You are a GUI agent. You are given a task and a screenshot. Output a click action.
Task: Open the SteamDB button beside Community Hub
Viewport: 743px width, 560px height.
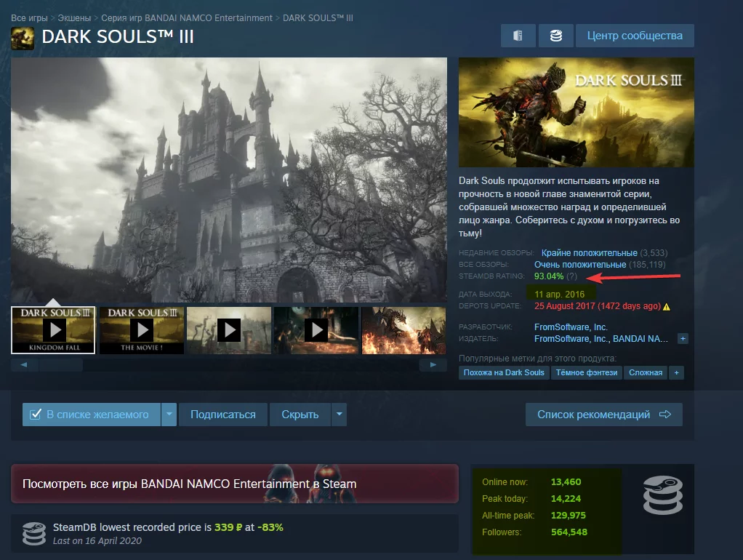click(x=556, y=36)
